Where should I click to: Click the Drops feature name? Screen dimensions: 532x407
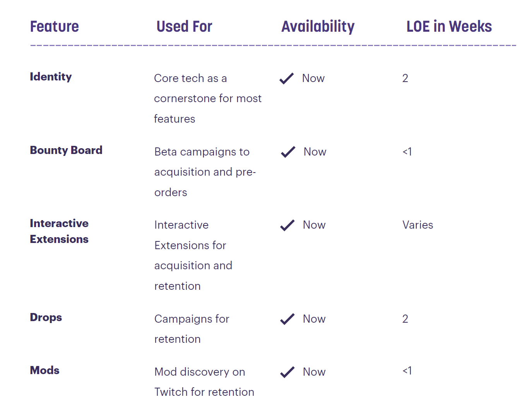(46, 317)
